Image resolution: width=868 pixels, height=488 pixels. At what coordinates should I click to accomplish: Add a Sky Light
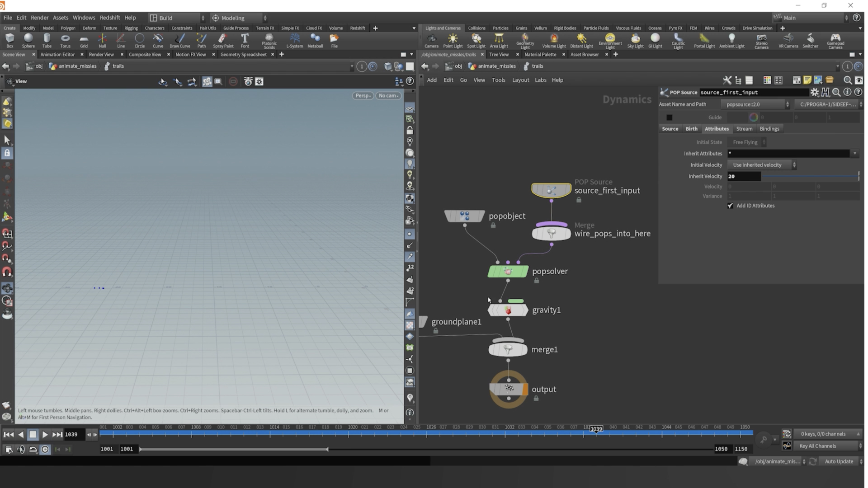tap(635, 40)
